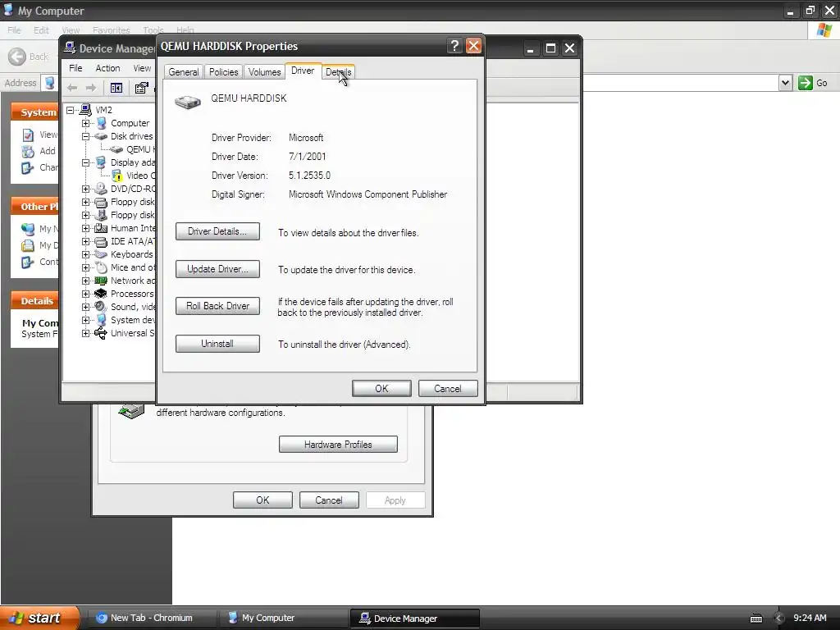This screenshot has width=840, height=630.
Task: Click the Roll Back Driver button
Action: click(217, 306)
